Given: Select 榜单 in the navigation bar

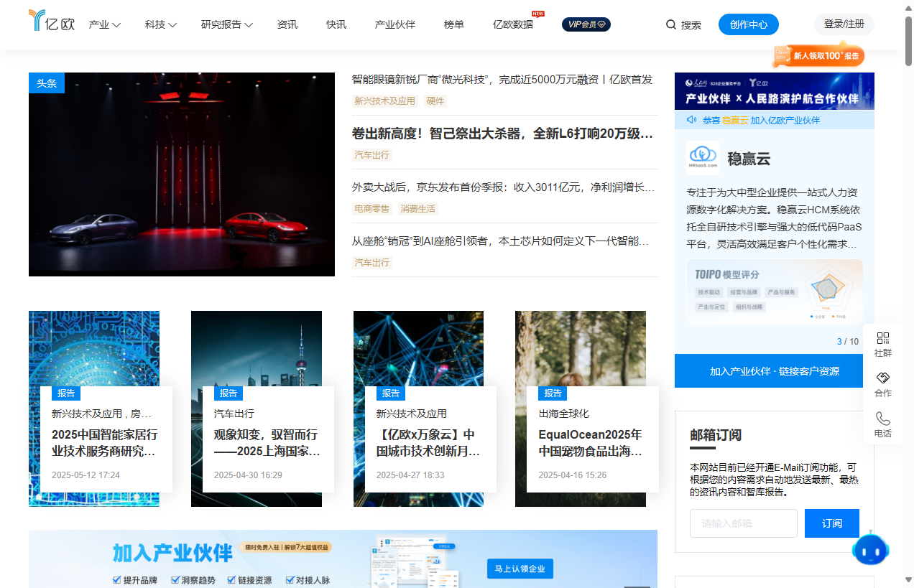Looking at the screenshot, I should point(454,24).
